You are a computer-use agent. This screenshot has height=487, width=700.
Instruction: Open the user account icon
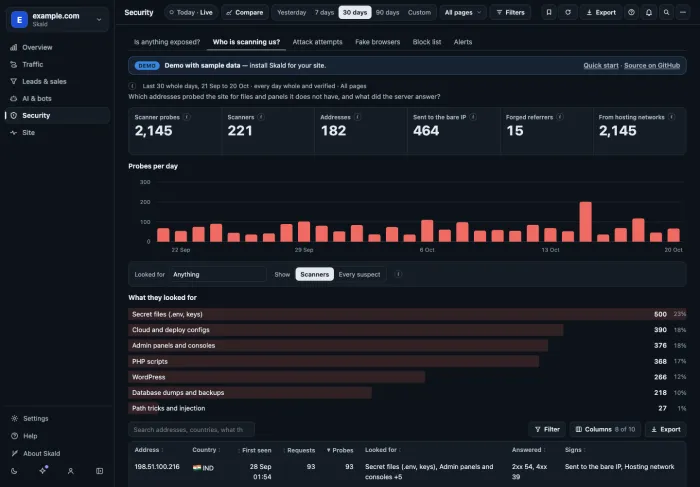pos(71,471)
